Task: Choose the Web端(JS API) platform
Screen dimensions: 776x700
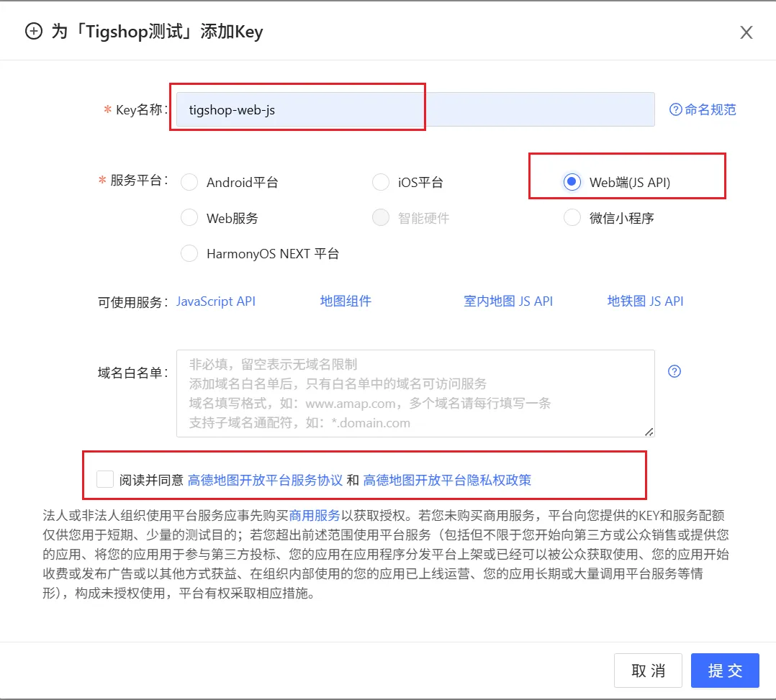Action: [572, 183]
